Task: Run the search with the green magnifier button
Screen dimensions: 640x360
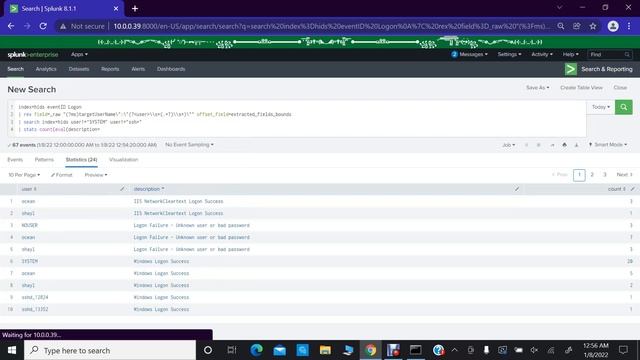Action: tap(624, 107)
